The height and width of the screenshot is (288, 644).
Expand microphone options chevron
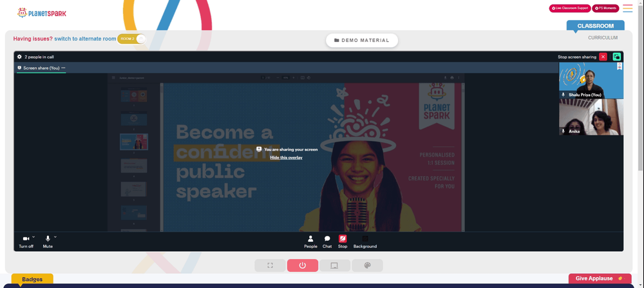coord(55,236)
